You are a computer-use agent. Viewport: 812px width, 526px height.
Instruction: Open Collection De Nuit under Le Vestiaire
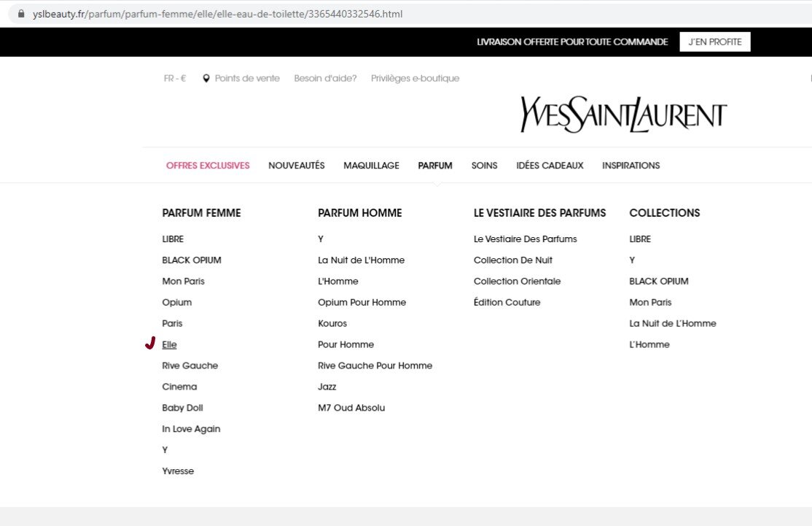(x=512, y=260)
